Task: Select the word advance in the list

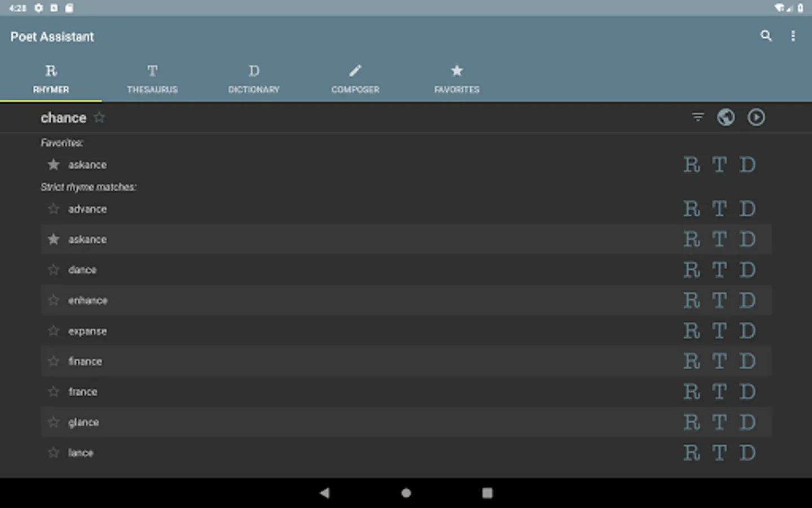Action: tap(87, 209)
